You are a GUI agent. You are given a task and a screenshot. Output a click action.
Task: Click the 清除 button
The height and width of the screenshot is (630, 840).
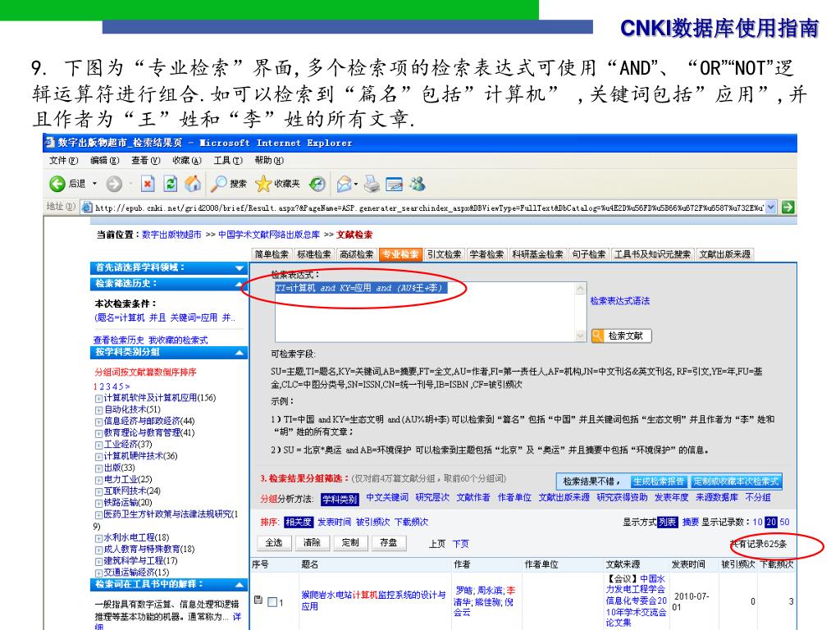312,543
